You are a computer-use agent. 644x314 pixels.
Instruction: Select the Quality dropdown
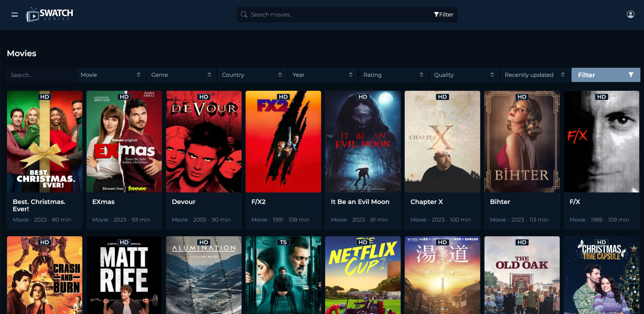(464, 75)
